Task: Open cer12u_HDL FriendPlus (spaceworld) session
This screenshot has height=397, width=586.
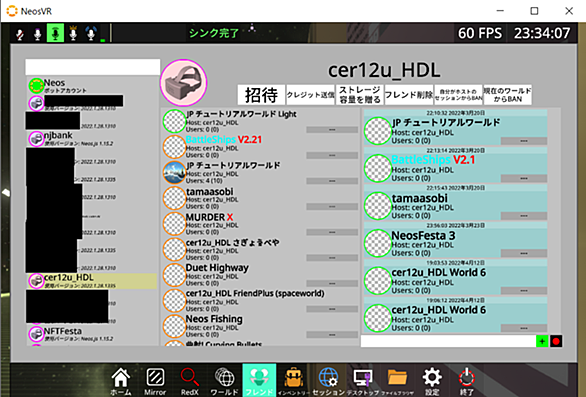Action: pos(260,301)
